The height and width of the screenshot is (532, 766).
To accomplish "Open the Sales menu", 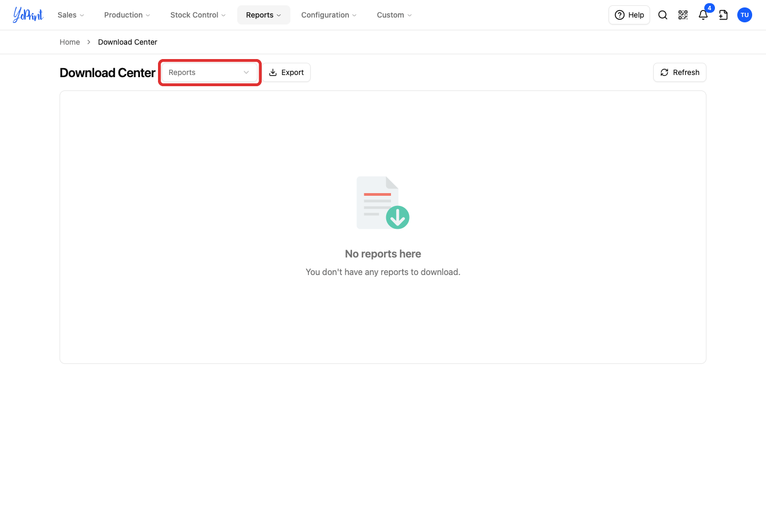I will coord(71,15).
